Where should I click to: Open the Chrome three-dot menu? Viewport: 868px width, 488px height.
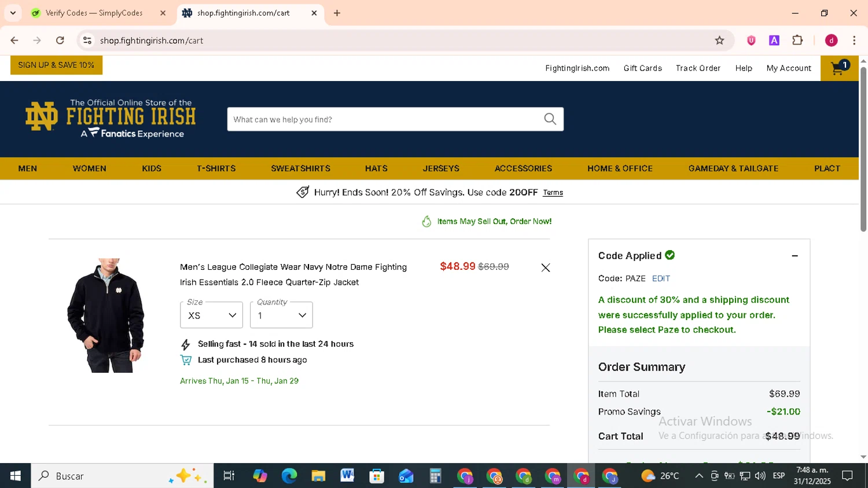[854, 41]
